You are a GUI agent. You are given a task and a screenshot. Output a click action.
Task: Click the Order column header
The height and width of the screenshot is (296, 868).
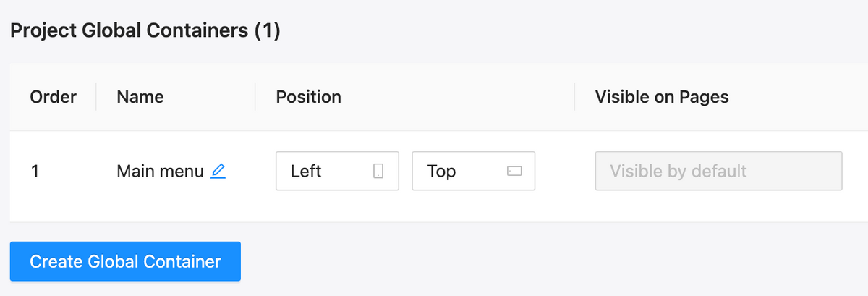[53, 97]
